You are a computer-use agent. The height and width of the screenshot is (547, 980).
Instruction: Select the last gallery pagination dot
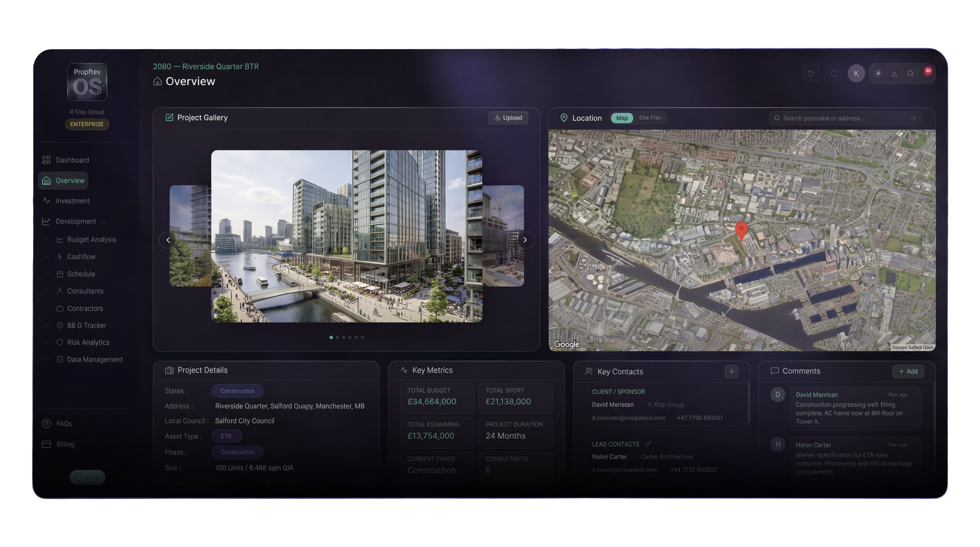(x=362, y=337)
